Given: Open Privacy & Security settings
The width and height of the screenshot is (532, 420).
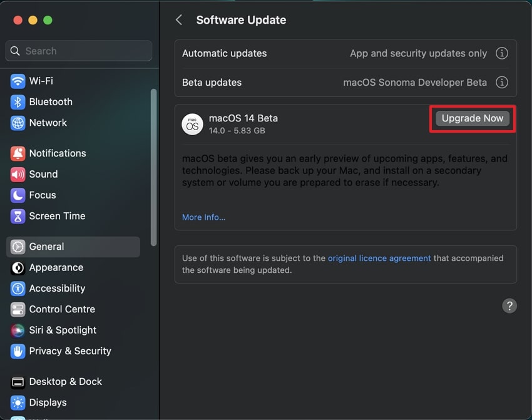Looking at the screenshot, I should click(x=69, y=351).
